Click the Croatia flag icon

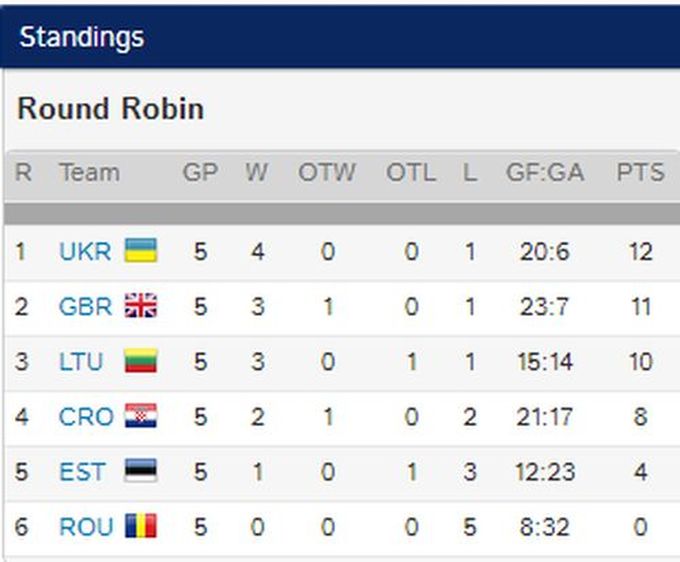click(x=140, y=416)
